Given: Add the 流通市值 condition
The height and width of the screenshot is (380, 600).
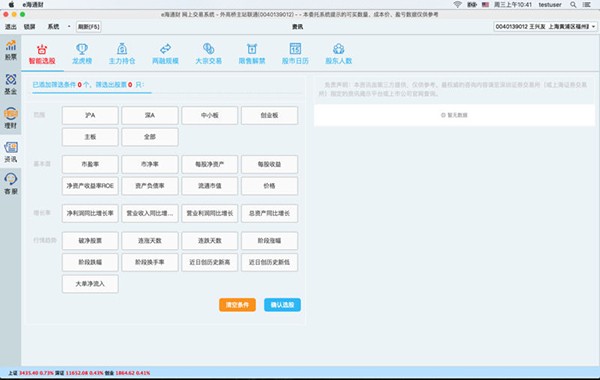Looking at the screenshot, I should pyautogui.click(x=209, y=186).
